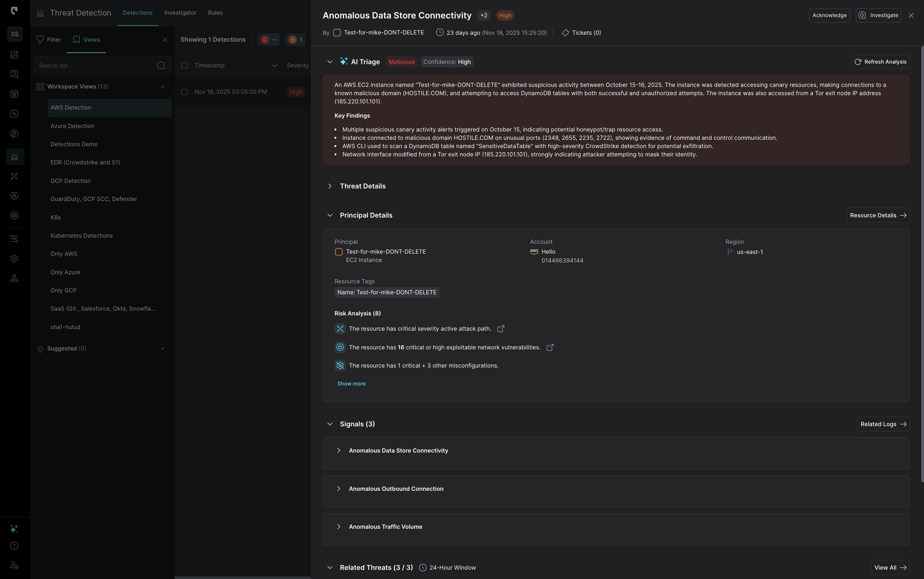
Task: Expand the Anomalous Outbound Connection signal
Action: tap(338, 489)
